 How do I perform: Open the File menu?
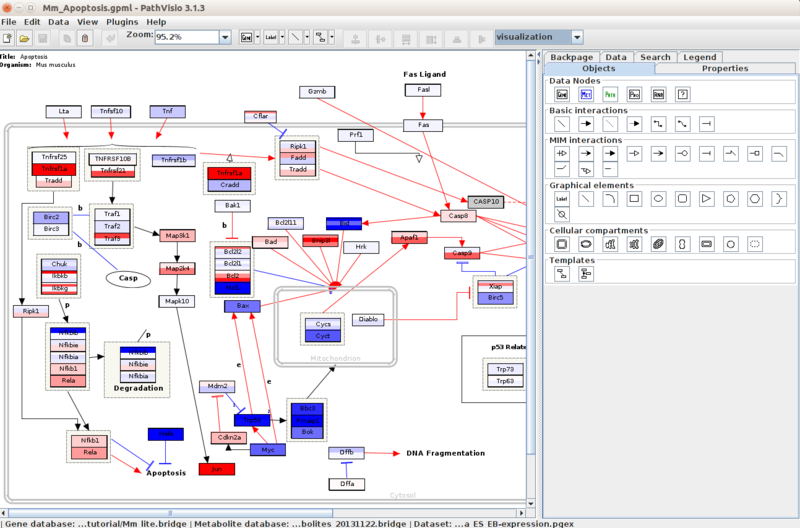click(x=9, y=22)
